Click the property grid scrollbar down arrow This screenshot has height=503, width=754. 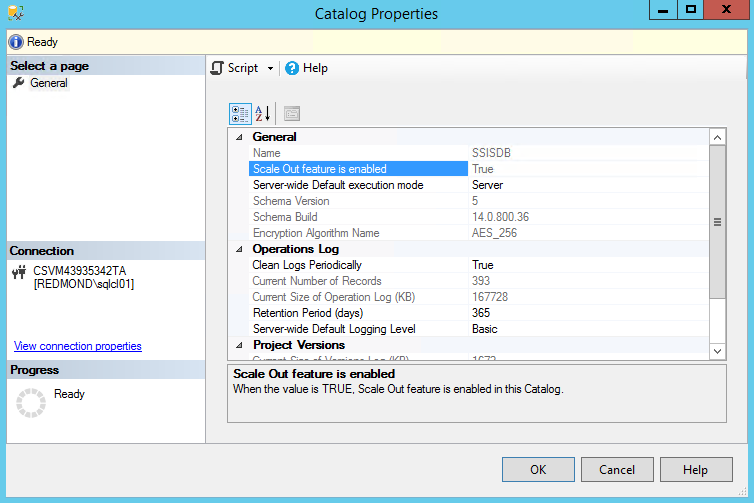[717, 351]
